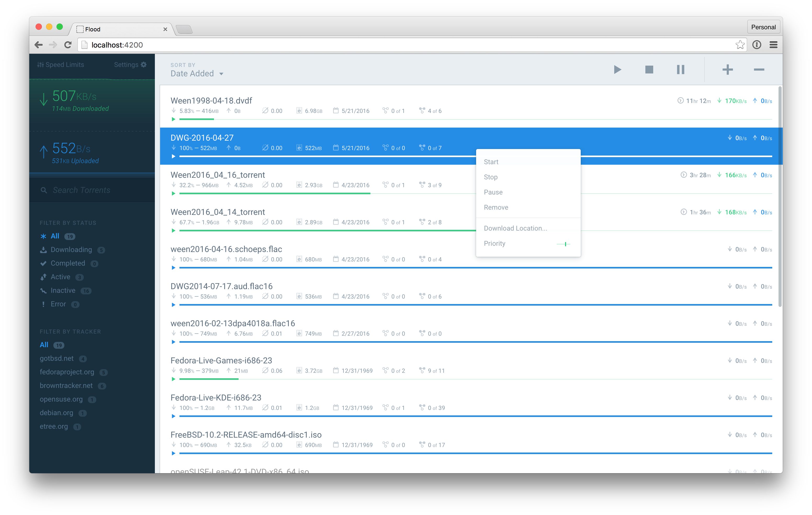
Task: Filter tracker by fedoraproject.org
Action: pyautogui.click(x=67, y=372)
